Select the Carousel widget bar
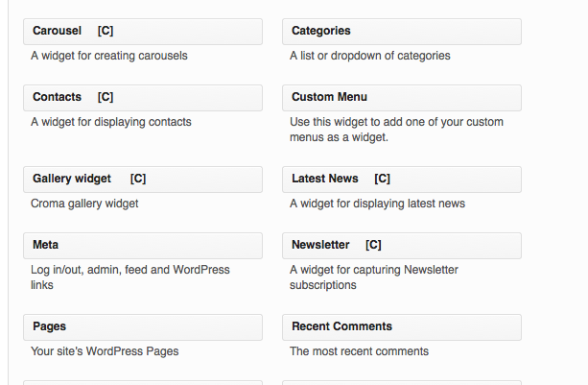Image resolution: width=588 pixels, height=385 pixels. [x=143, y=32]
